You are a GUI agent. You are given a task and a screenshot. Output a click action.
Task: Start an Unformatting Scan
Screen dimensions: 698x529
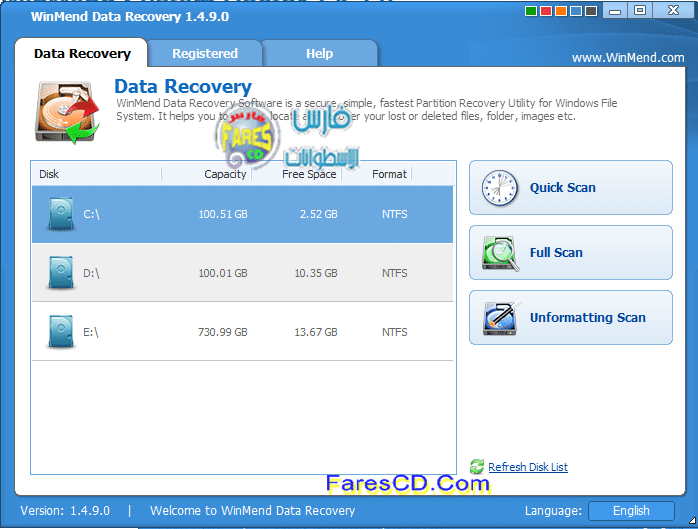[x=571, y=318]
